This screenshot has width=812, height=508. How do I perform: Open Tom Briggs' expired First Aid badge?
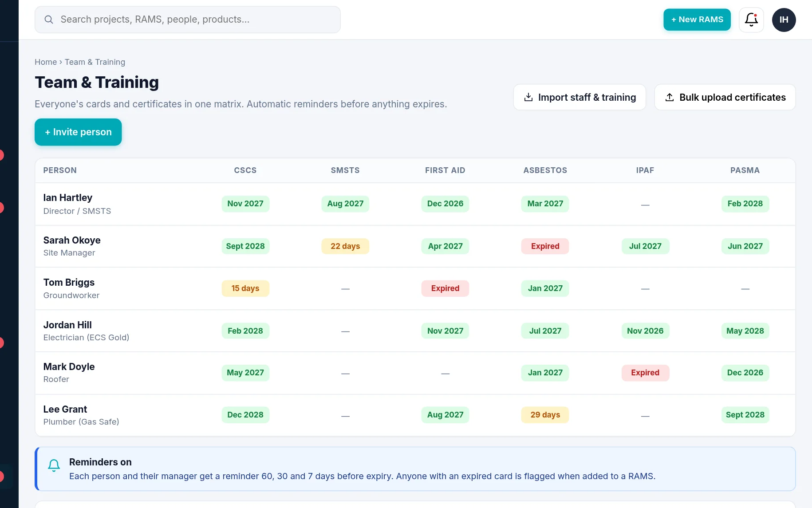coord(445,288)
